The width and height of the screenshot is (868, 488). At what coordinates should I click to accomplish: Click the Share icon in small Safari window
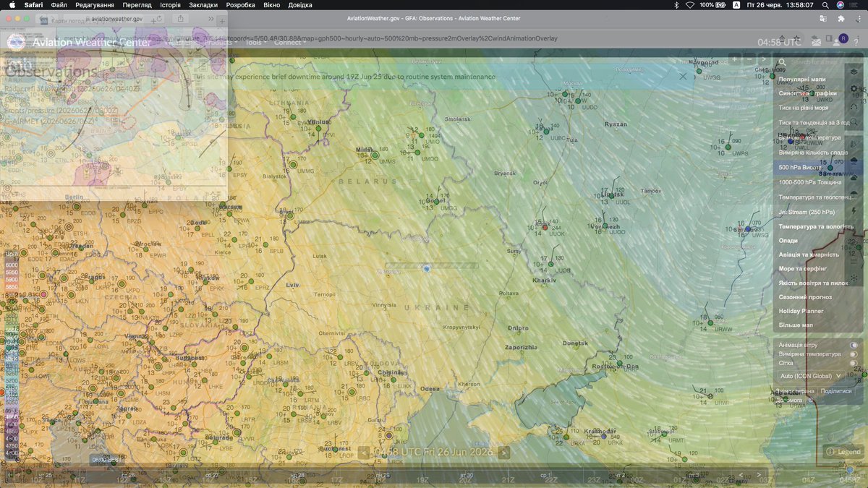pos(180,19)
